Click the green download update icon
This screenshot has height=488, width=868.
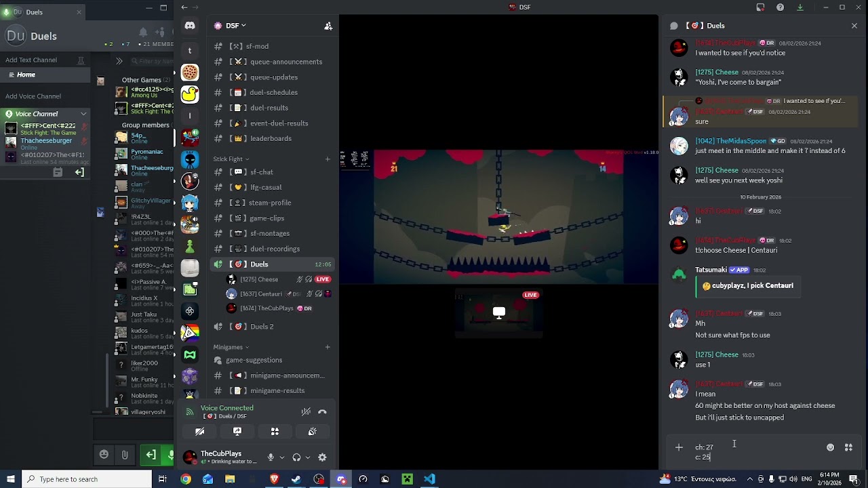point(800,7)
